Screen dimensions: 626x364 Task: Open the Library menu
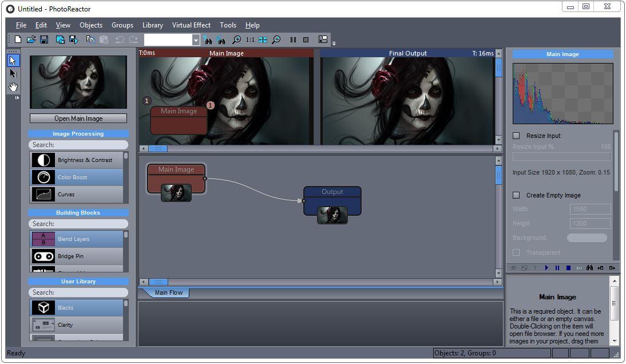pyautogui.click(x=153, y=25)
